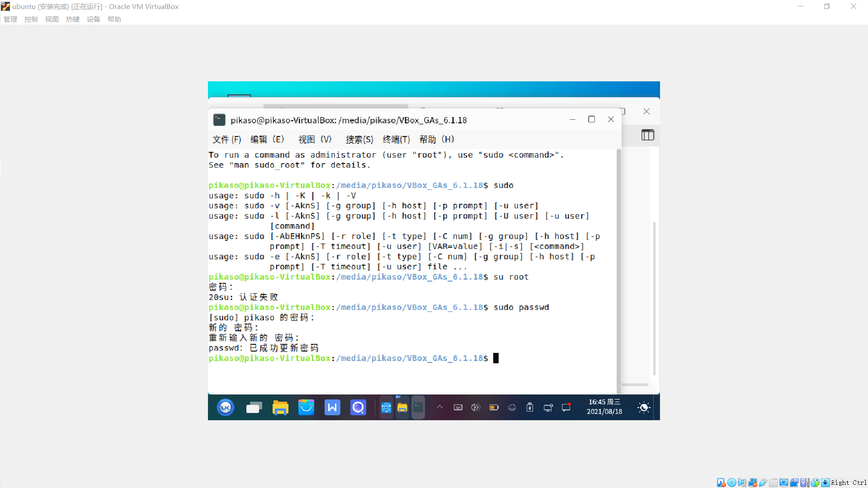Click the VirtualBox keyboard capture indicator
The height and width of the screenshot is (488, 868).
click(x=825, y=483)
